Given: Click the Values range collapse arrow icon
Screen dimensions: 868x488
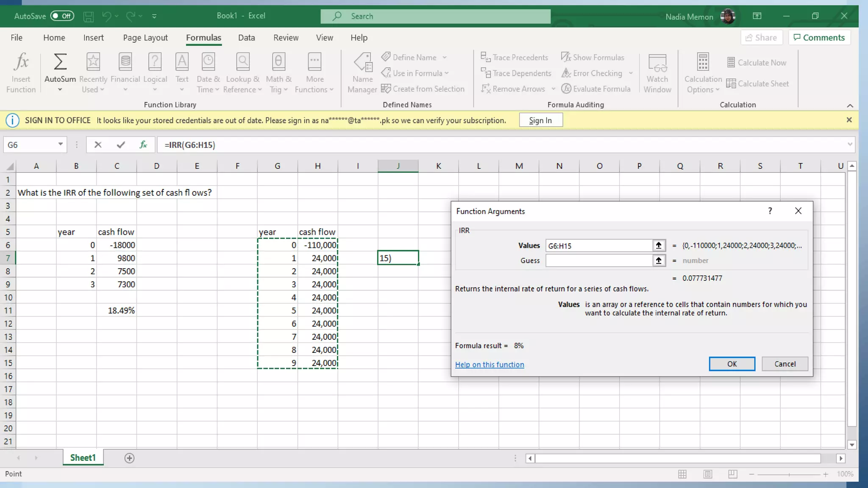Looking at the screenshot, I should 658,246.
